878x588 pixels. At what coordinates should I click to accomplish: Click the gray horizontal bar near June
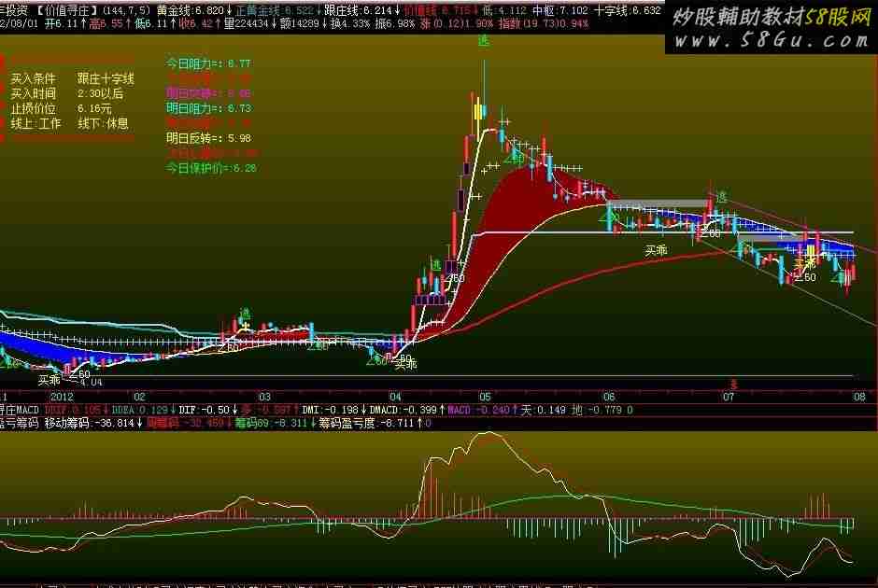[658, 203]
